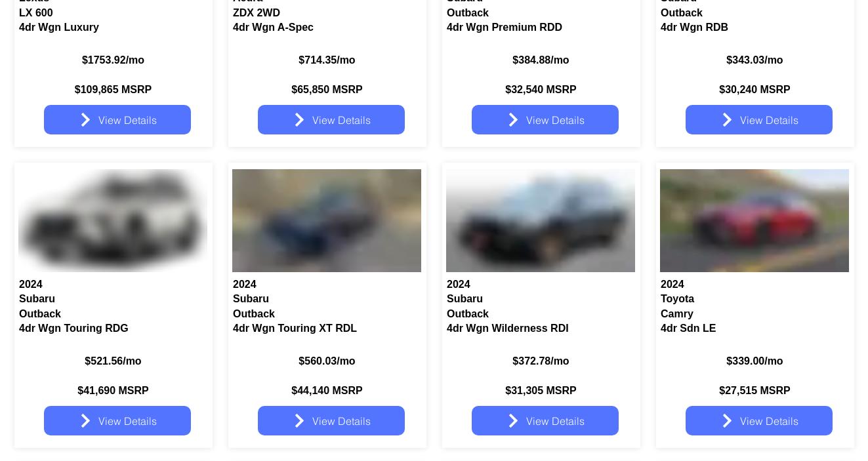Open the white Subaru Outback Touring photo

(113, 220)
